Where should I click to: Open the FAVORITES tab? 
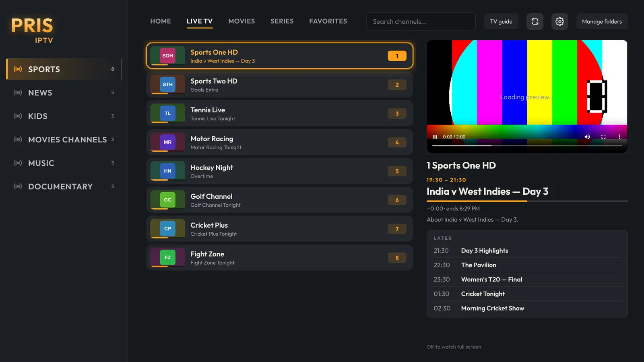click(328, 21)
